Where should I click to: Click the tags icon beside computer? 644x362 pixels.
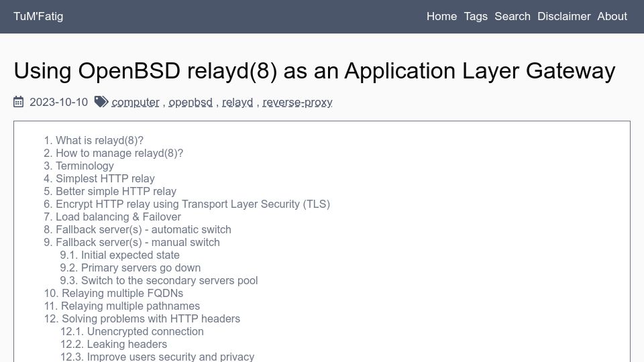pyautogui.click(x=101, y=102)
